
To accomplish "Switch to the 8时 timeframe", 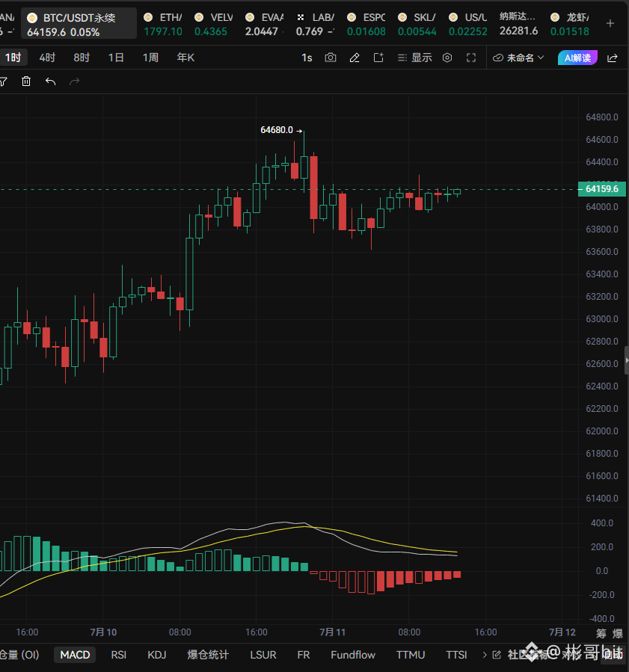I will point(82,58).
